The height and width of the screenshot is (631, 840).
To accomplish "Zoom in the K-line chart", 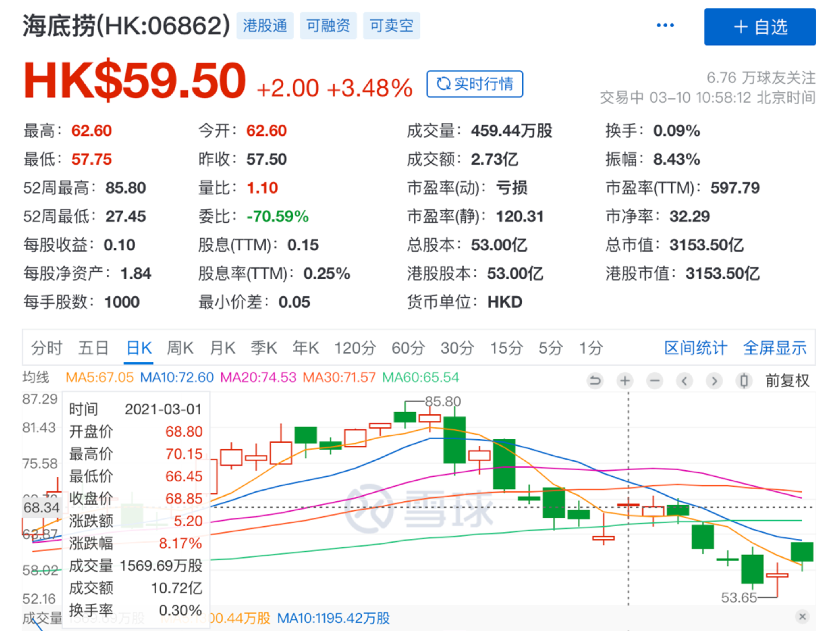I will point(625,381).
